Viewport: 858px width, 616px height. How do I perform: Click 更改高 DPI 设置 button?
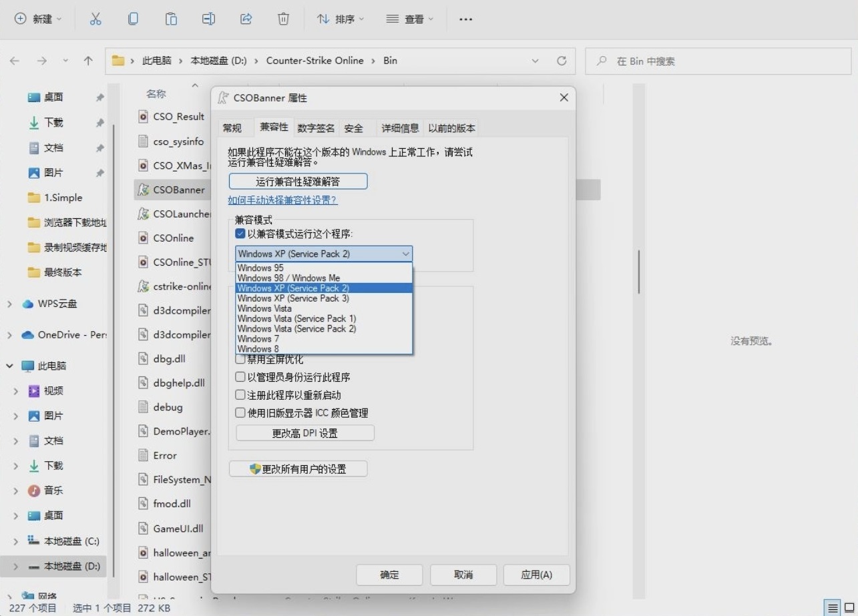(305, 433)
